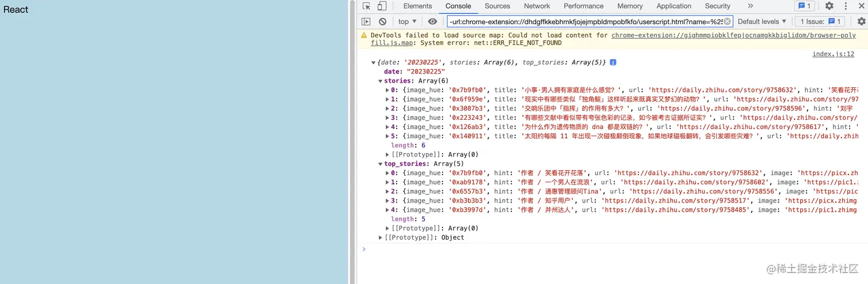Open the Default levels dropdown
Viewport: 868px width, 284px height.
(762, 21)
